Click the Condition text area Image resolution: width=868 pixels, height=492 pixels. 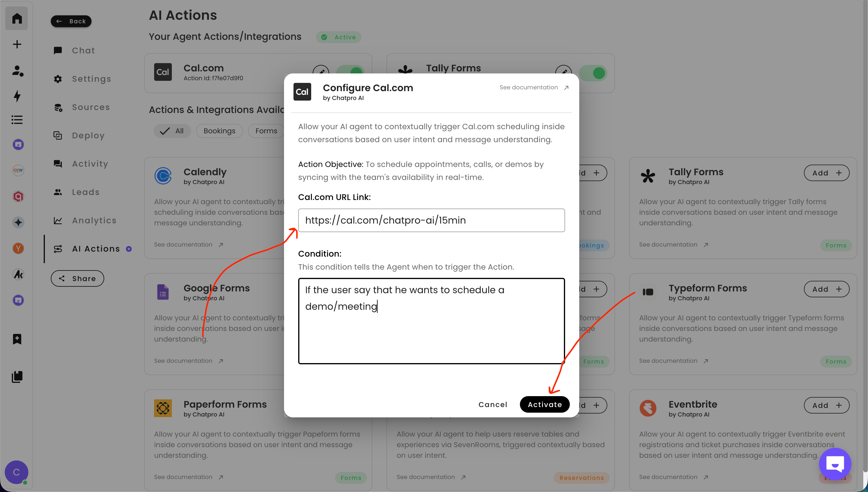pyautogui.click(x=431, y=321)
